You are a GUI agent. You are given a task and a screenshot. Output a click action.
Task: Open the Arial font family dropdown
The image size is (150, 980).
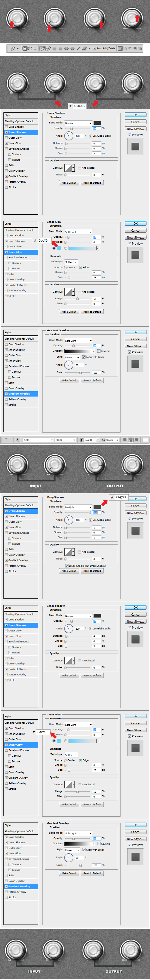(x=38, y=440)
